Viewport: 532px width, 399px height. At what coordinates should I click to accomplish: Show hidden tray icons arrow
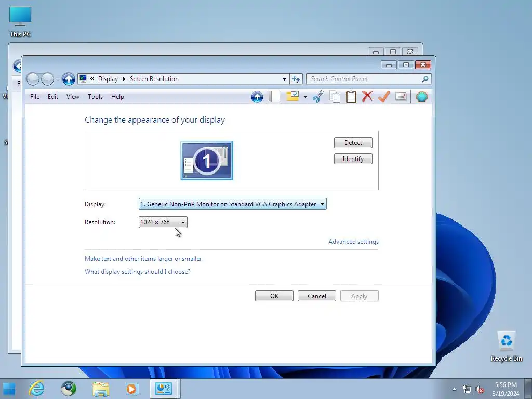(454, 389)
